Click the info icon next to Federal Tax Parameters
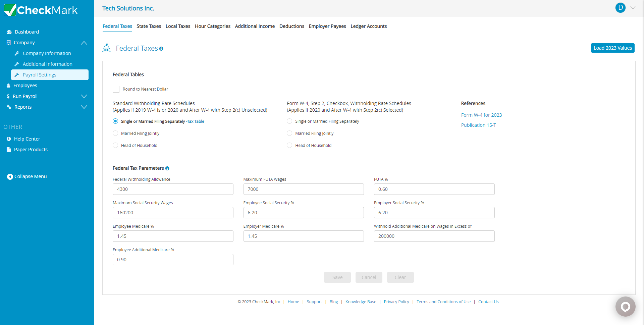This screenshot has width=644, height=325. tap(167, 168)
